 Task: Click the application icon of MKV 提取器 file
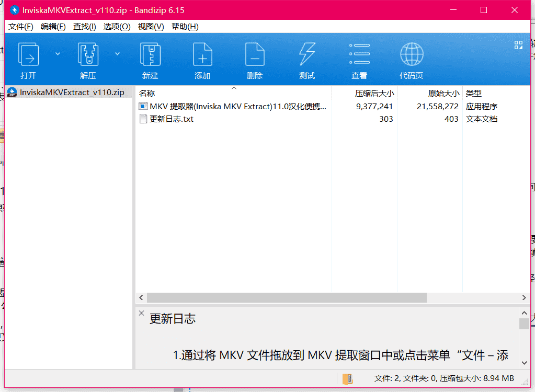(143, 106)
